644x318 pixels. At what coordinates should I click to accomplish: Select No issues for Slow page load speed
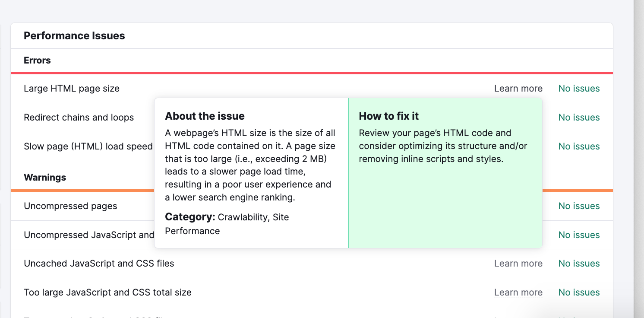pos(579,146)
